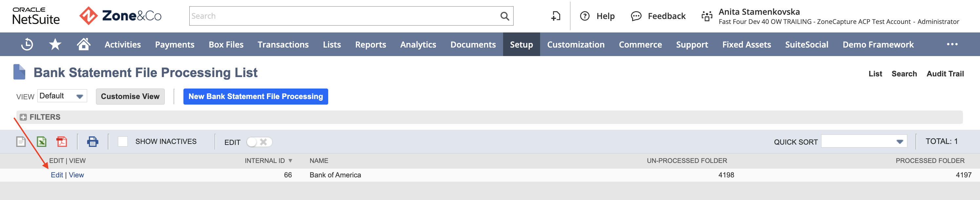
Task: Export the list as PDF
Action: tap(62, 142)
